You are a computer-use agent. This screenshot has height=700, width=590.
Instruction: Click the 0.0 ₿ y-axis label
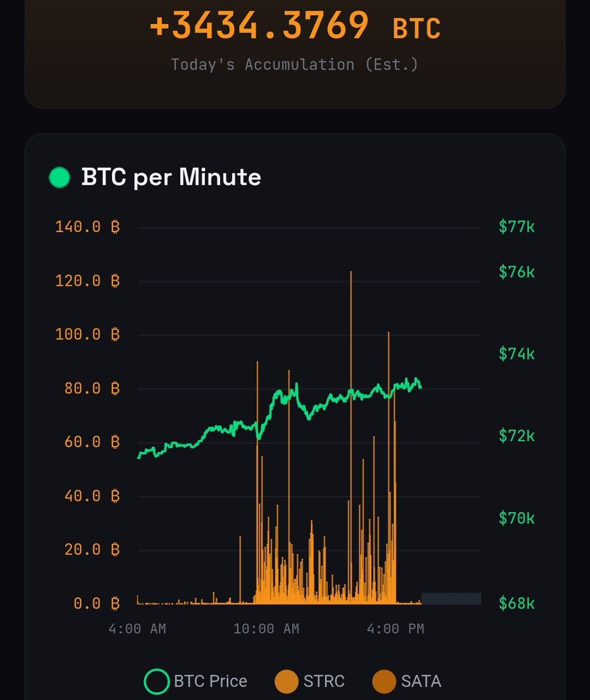coord(96,603)
